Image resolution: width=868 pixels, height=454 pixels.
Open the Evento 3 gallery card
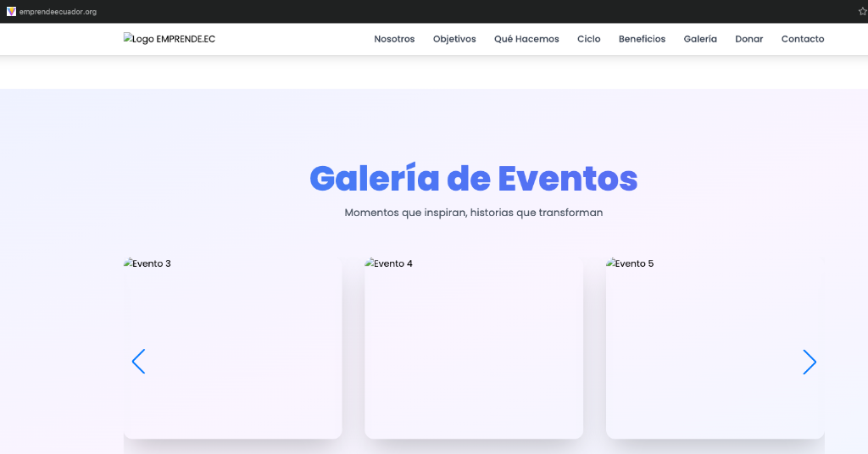(232, 347)
